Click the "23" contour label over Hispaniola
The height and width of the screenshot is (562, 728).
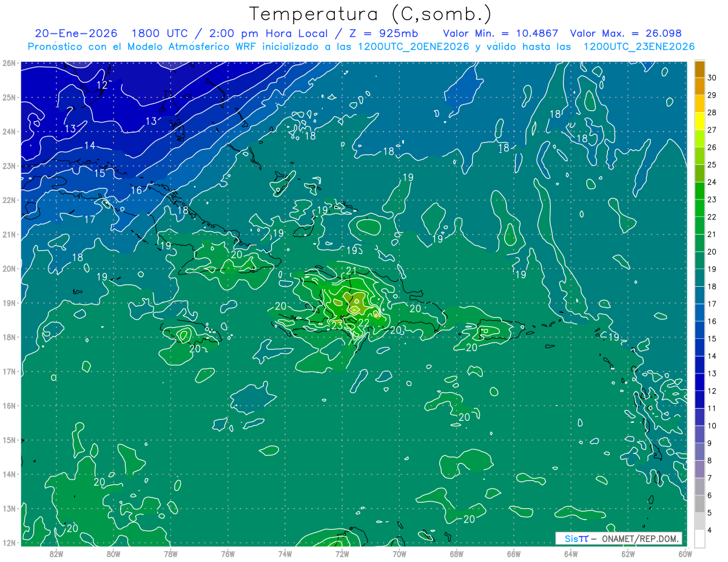click(337, 326)
